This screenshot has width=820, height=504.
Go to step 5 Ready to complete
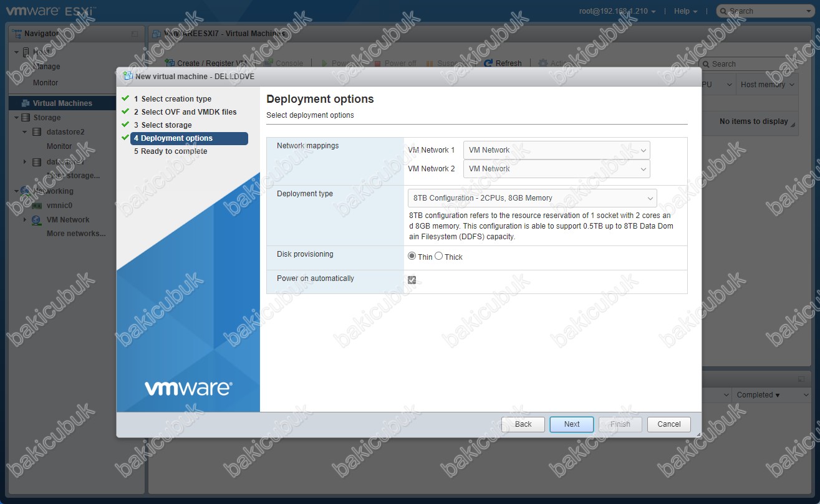click(x=170, y=151)
